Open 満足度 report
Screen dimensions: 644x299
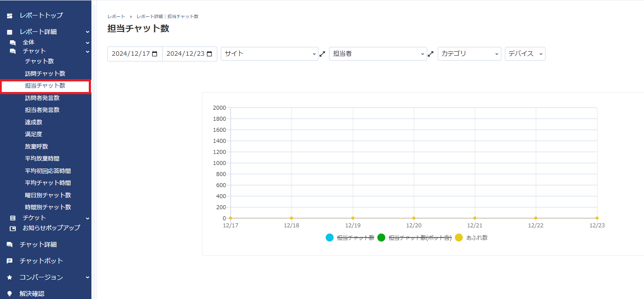click(34, 134)
